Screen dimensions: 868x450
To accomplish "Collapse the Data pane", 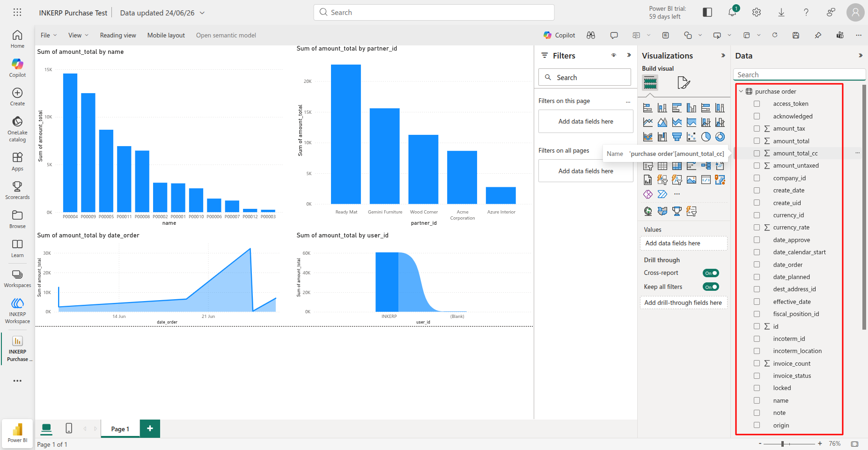I will tap(861, 55).
